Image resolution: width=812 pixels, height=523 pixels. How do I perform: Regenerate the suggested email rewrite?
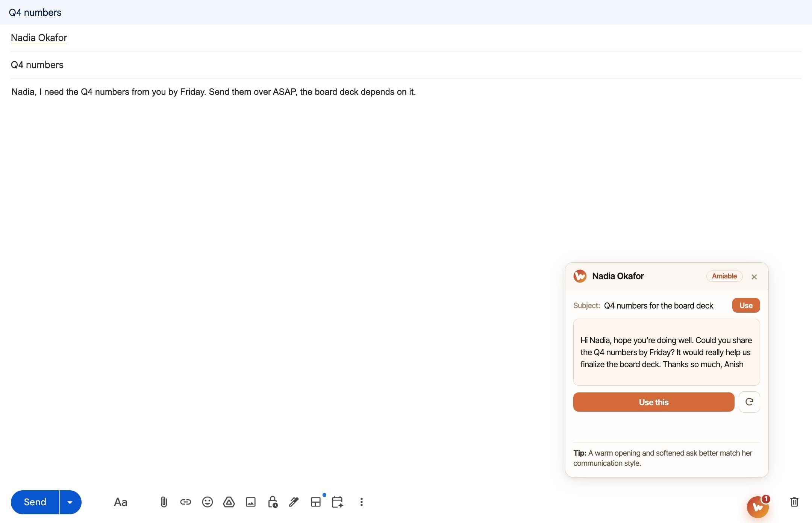[749, 402]
